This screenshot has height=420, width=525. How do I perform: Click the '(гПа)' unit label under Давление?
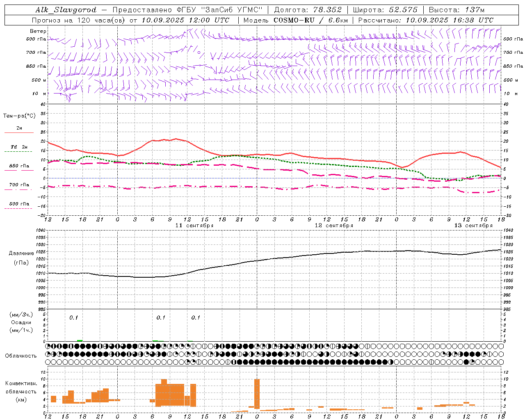(x=21, y=263)
